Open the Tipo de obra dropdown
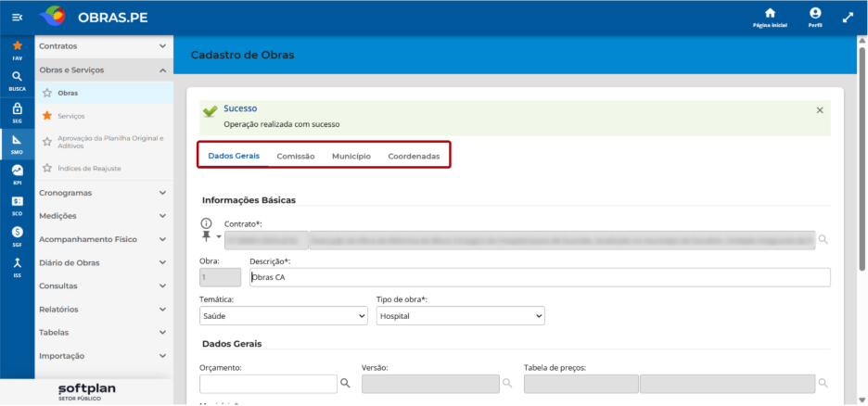The width and height of the screenshot is (868, 406). [461, 316]
